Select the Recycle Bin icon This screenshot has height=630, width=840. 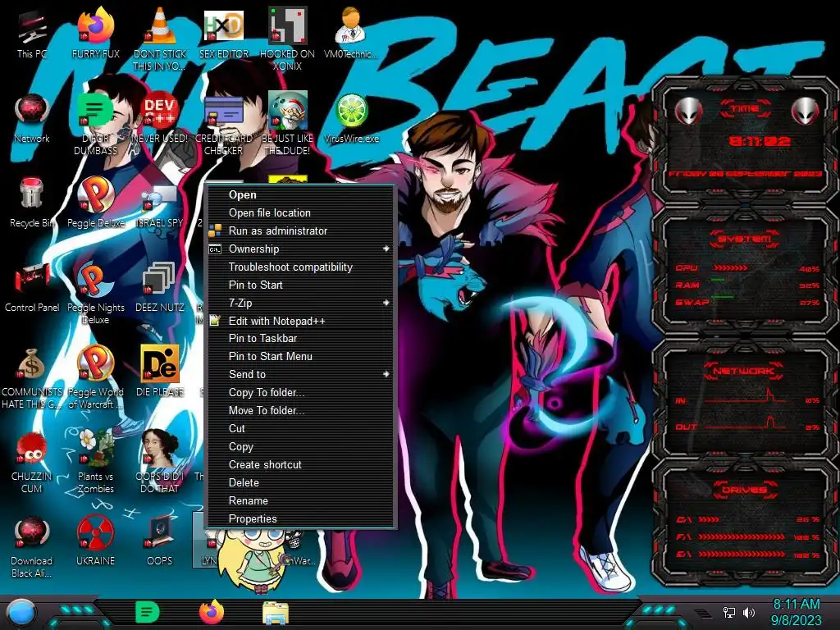tap(32, 203)
